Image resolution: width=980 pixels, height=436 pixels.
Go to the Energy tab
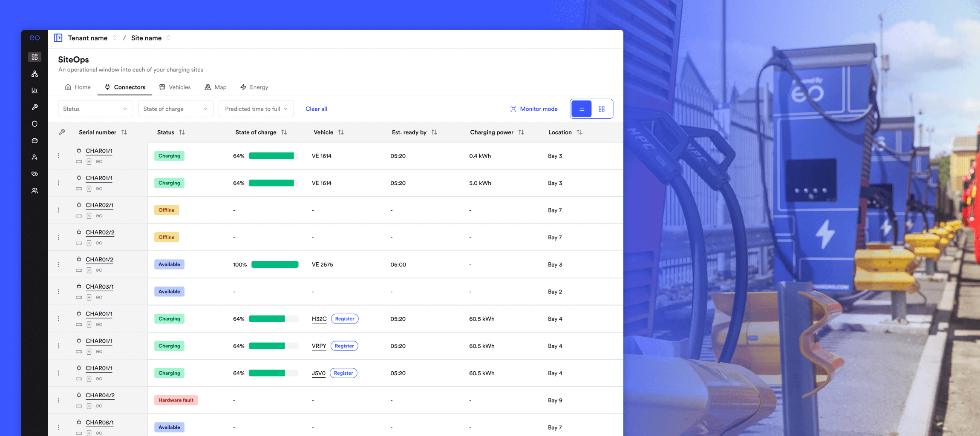click(x=254, y=87)
